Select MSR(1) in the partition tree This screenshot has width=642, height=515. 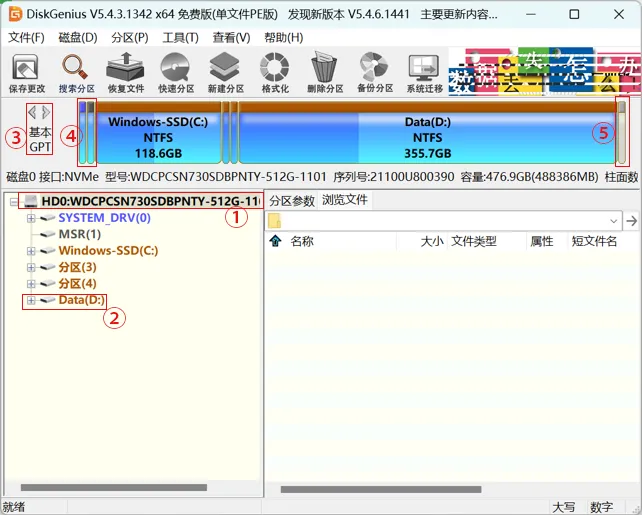pos(80,234)
